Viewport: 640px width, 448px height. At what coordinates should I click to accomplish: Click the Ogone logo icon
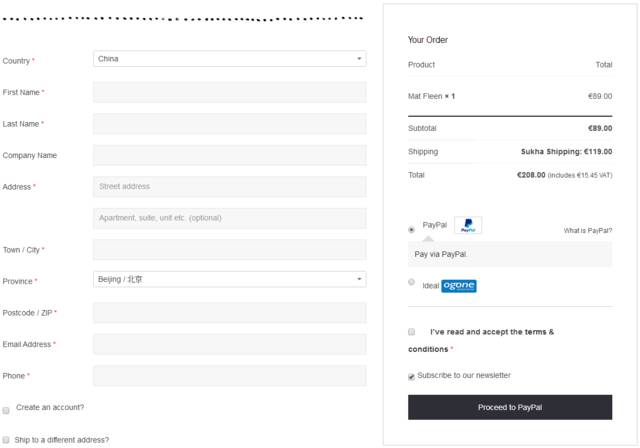[458, 285]
